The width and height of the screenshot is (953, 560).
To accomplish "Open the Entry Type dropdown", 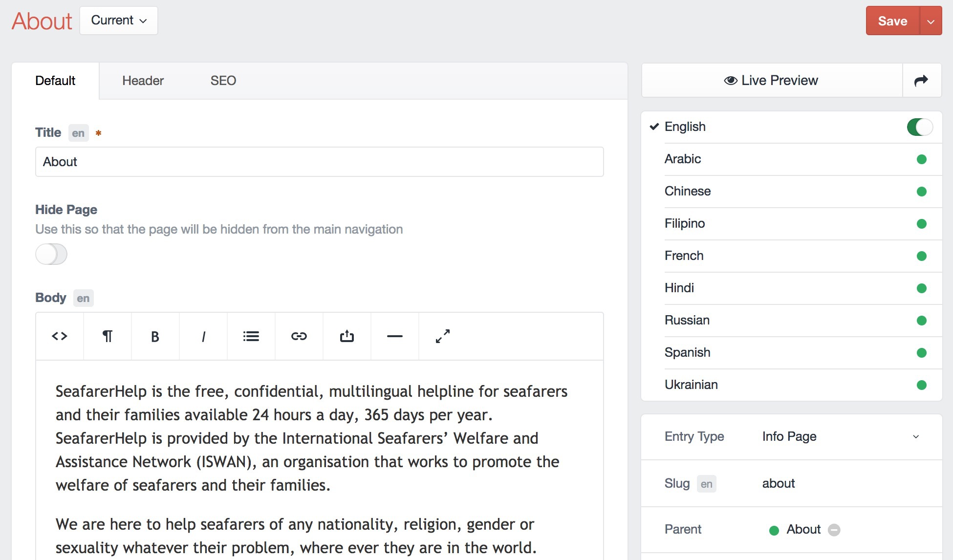I will coord(838,436).
